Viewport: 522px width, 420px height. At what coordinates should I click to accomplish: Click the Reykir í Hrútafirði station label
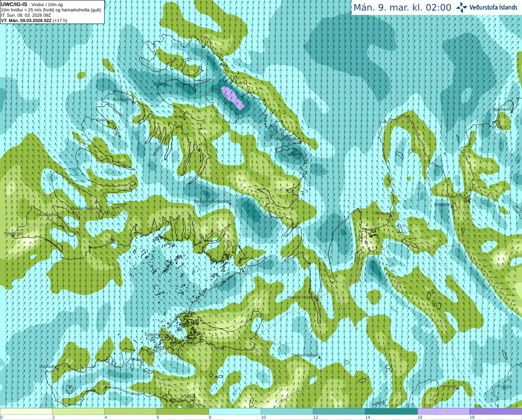(x=302, y=298)
